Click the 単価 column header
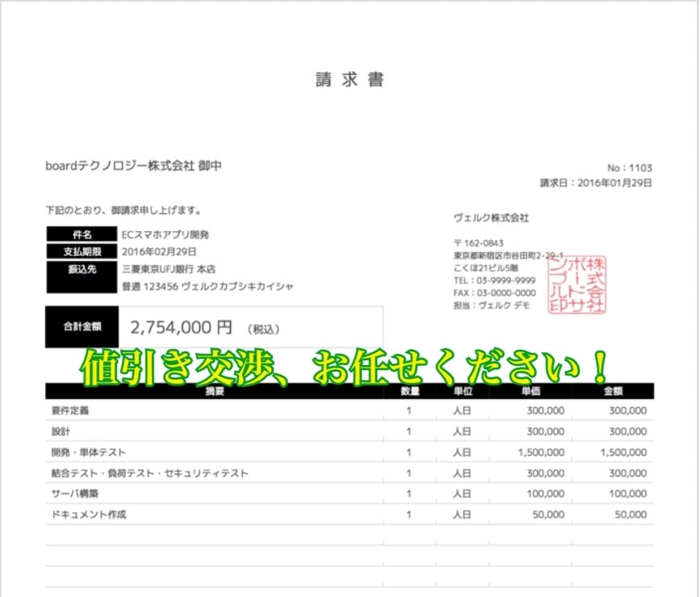The width and height of the screenshot is (700, 597). click(530, 391)
